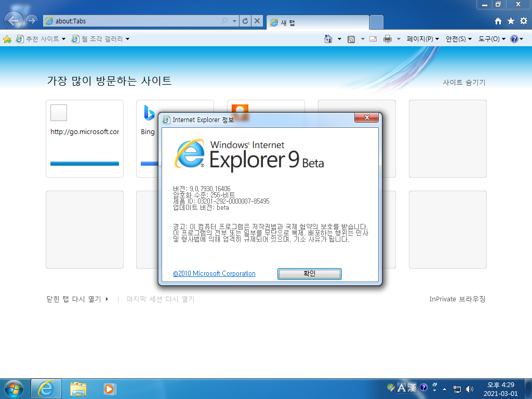The image size is (532, 399).
Task: Click the clock showing 오후 4:29
Action: (x=501, y=389)
